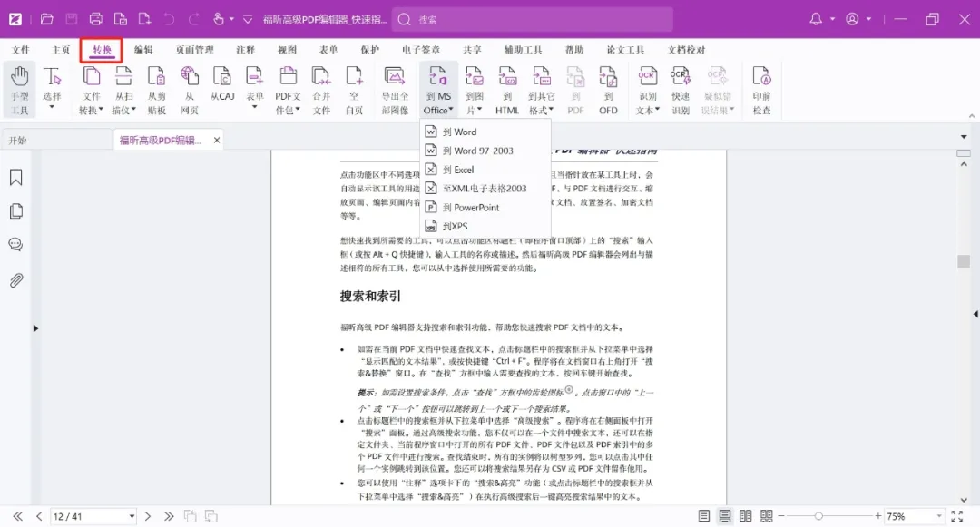Select 到 Word 97-2003 entry
980x527 pixels.
[485, 151]
